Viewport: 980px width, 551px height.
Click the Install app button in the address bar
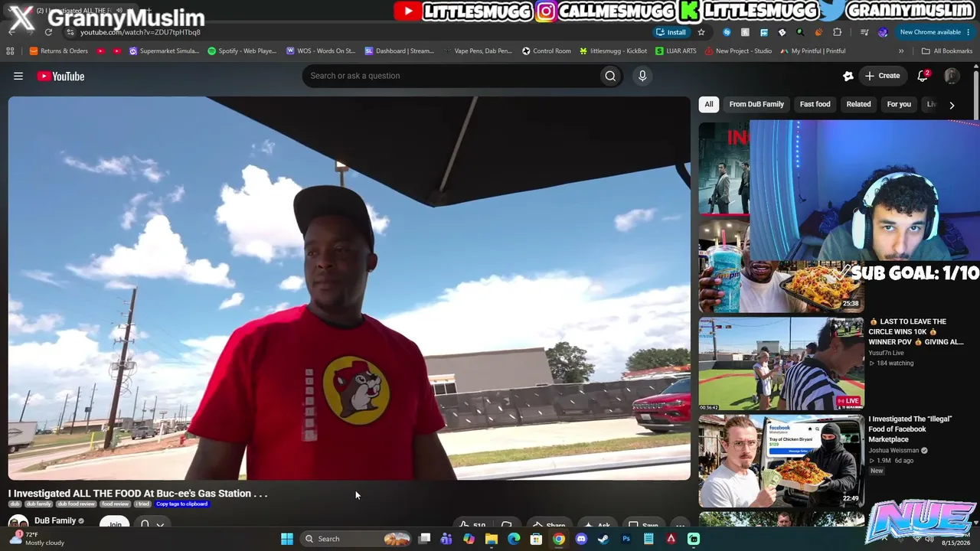pos(671,32)
